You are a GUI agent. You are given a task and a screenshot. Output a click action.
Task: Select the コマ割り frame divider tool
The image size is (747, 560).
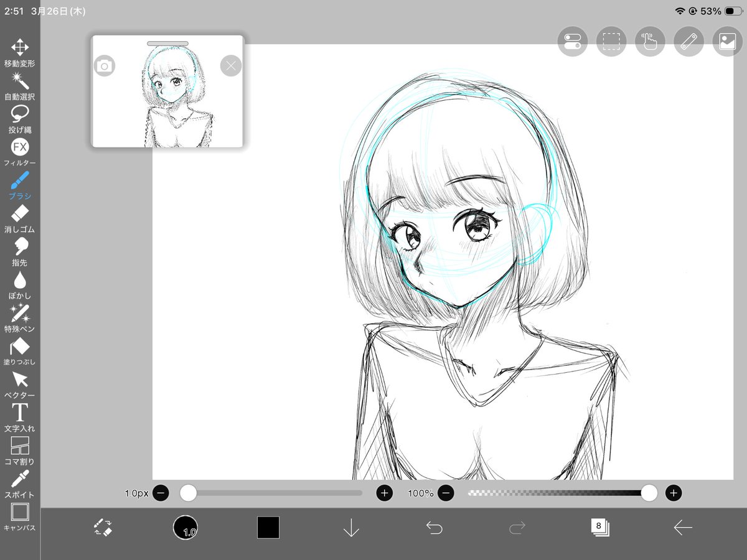20,451
